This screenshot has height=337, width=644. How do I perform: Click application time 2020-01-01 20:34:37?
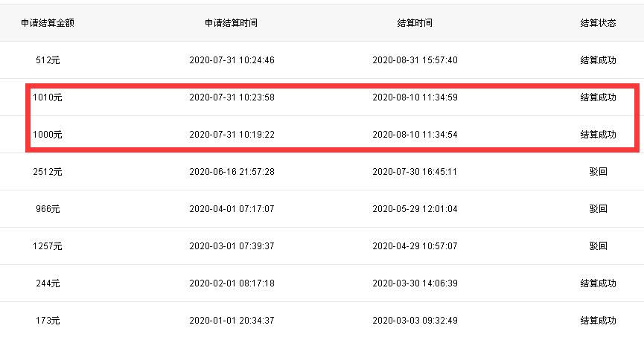pyautogui.click(x=232, y=320)
